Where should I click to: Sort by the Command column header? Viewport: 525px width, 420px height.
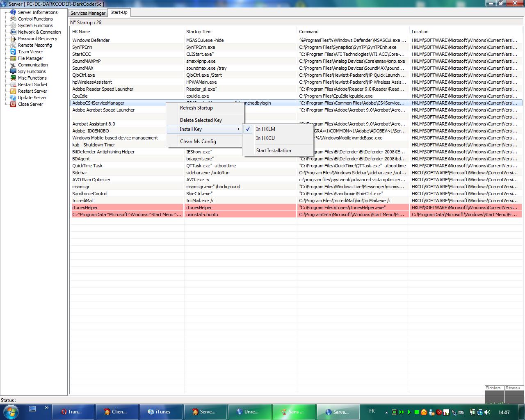pos(353,32)
